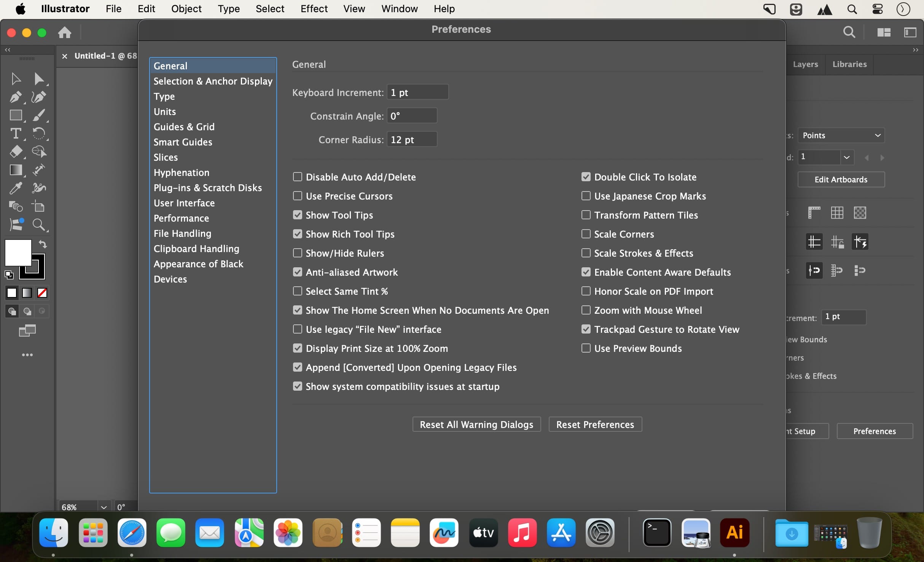Select the Type tool
The height and width of the screenshot is (562, 924).
tap(16, 133)
